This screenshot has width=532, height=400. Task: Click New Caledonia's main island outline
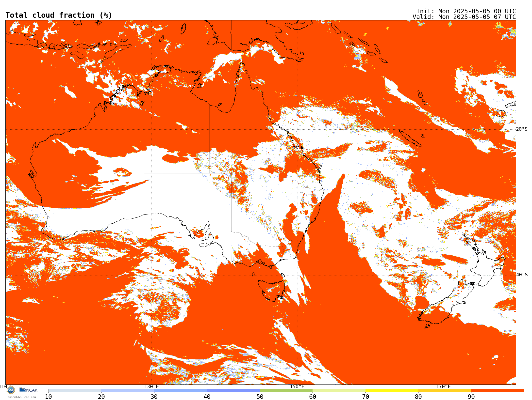(410, 138)
